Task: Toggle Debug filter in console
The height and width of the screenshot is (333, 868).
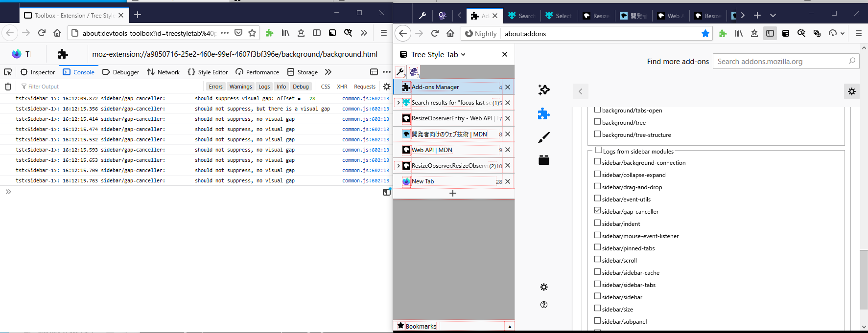Action: pos(301,87)
